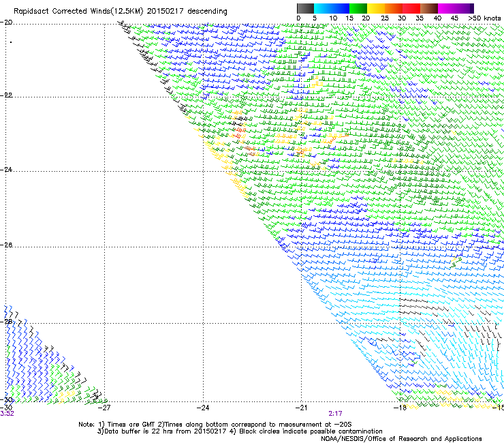Click the blue 10–15 knots legend swatch
This screenshot has height=443, width=504.
click(341, 8)
